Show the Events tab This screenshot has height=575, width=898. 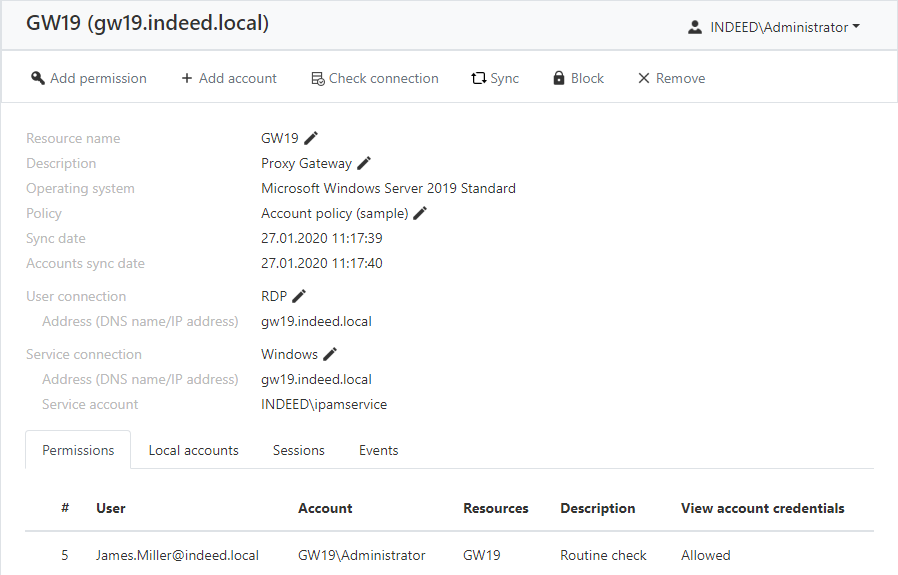click(378, 450)
